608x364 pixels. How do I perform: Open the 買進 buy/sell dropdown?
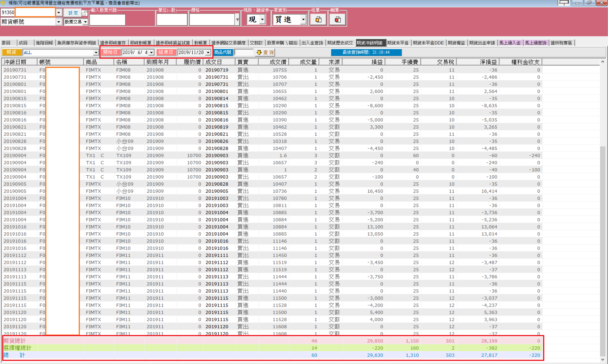(x=303, y=19)
